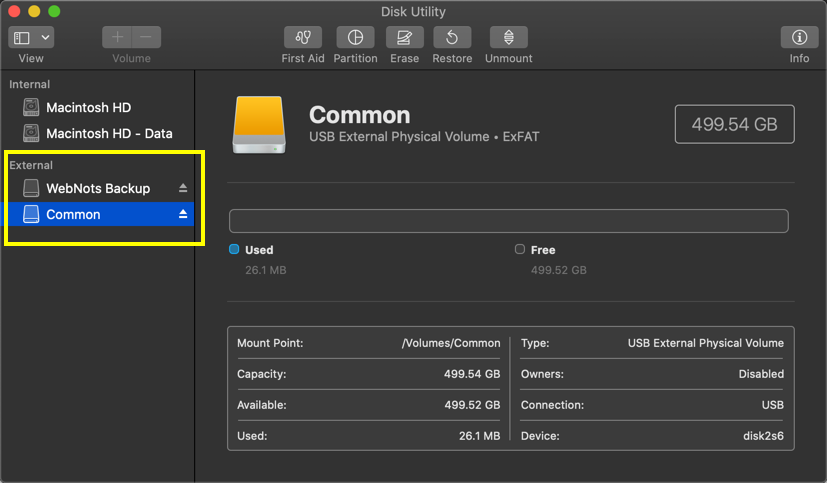The width and height of the screenshot is (827, 483).
Task: Open the Info panel
Action: point(799,37)
